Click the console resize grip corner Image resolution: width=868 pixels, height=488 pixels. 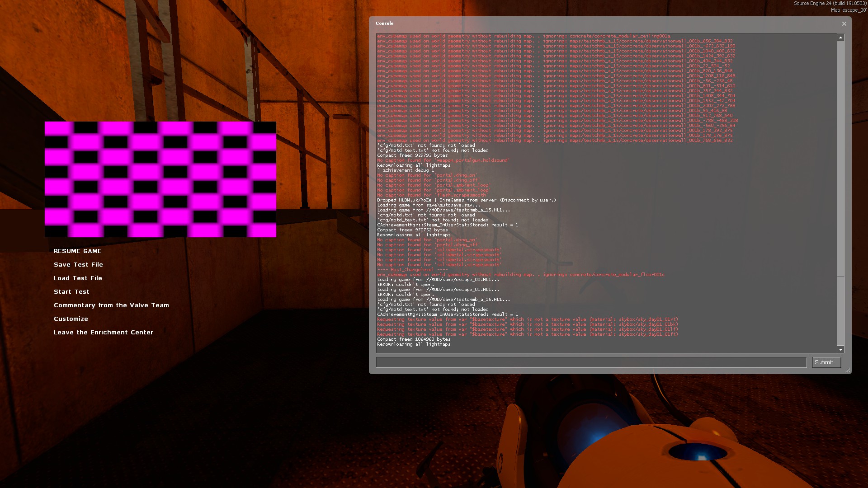tap(848, 370)
